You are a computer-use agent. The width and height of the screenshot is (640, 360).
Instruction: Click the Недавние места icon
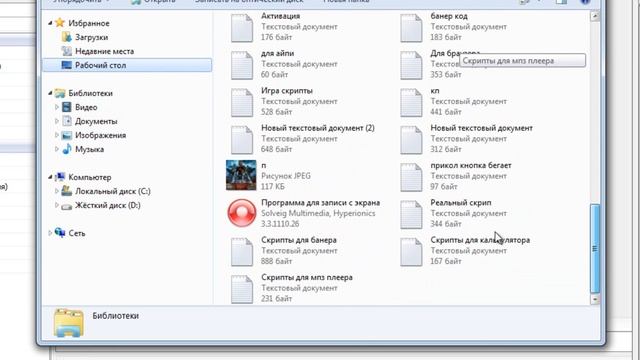tap(67, 51)
